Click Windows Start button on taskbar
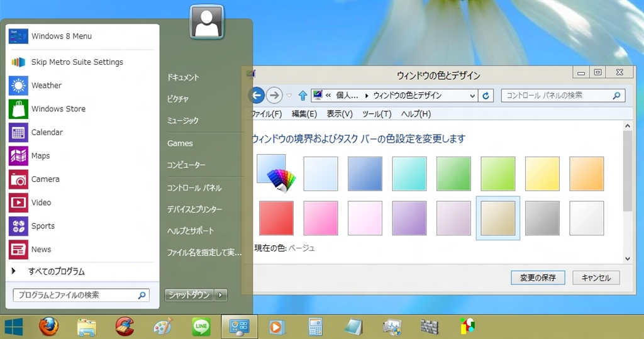644x339 pixels. (x=14, y=326)
